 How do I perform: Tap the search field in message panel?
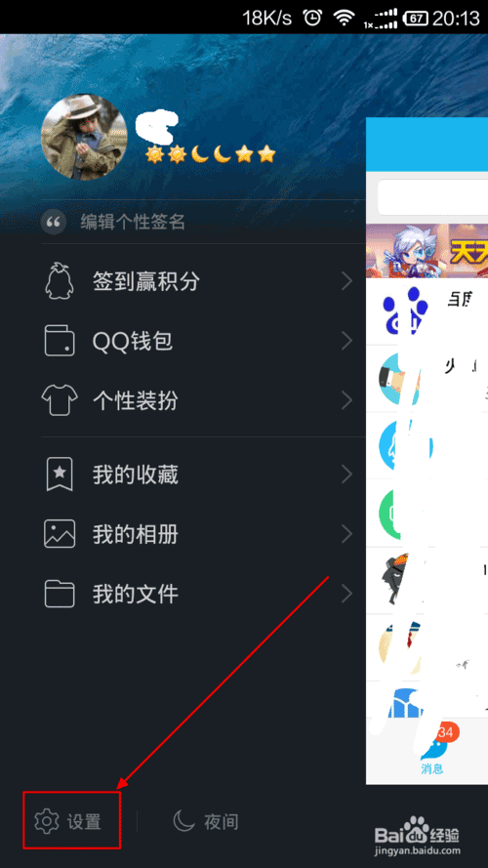(x=432, y=196)
